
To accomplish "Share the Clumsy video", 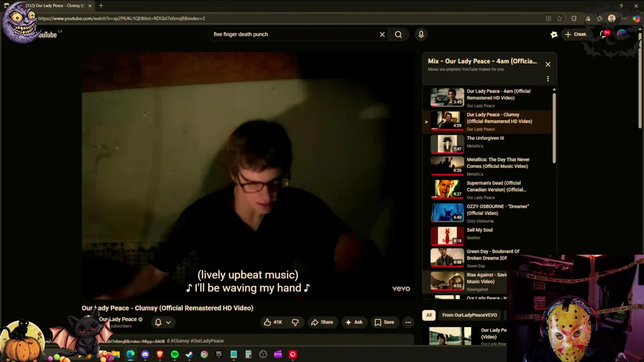I will tap(322, 322).
